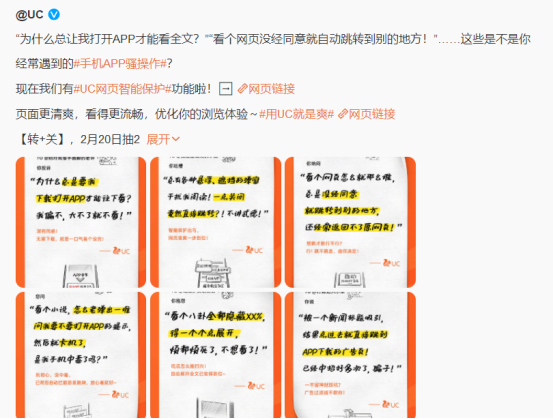Click the chain icon after #用UC就是爽#
Image resolution: width=553 pixels, height=419 pixels.
[343, 114]
